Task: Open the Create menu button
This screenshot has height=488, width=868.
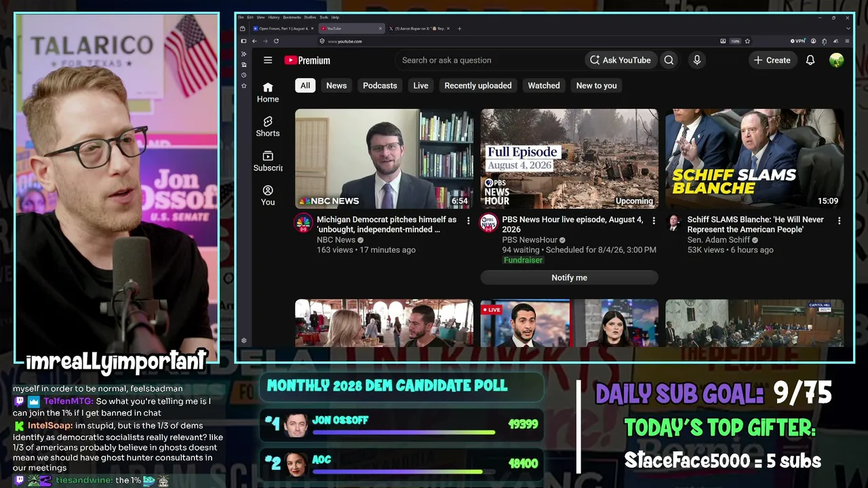Action: (x=772, y=60)
